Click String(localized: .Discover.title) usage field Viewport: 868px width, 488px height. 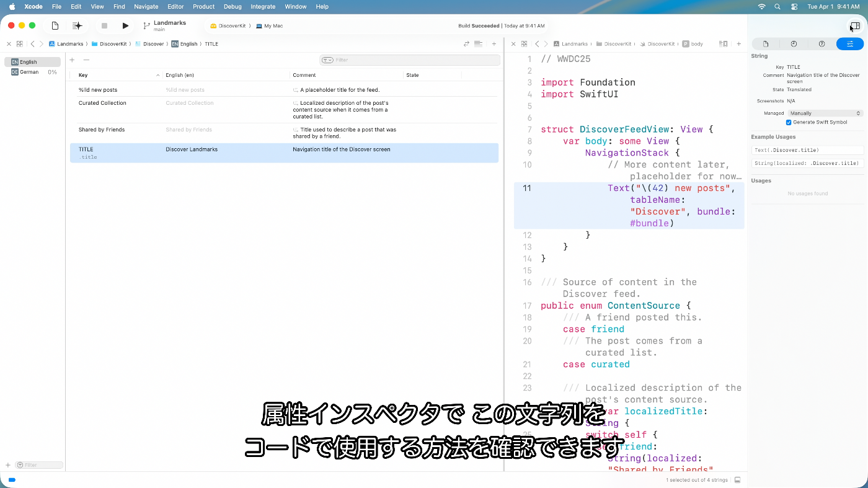pyautogui.click(x=807, y=163)
